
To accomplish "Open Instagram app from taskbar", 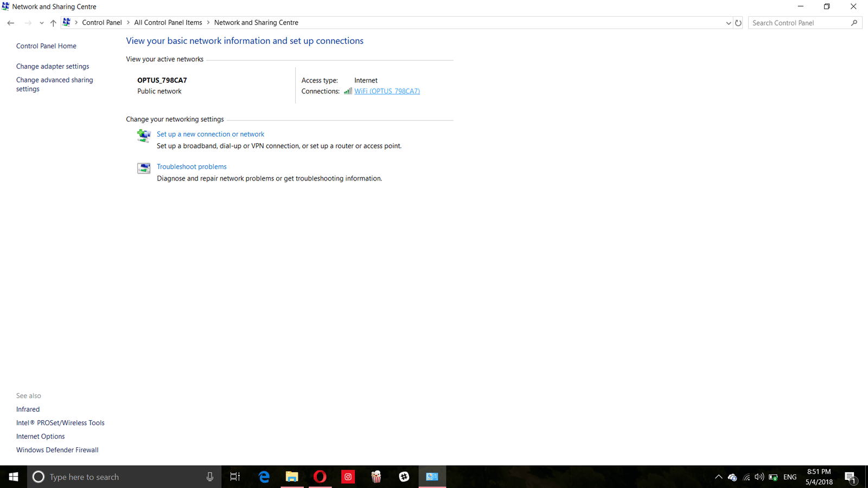I will pos(348,477).
